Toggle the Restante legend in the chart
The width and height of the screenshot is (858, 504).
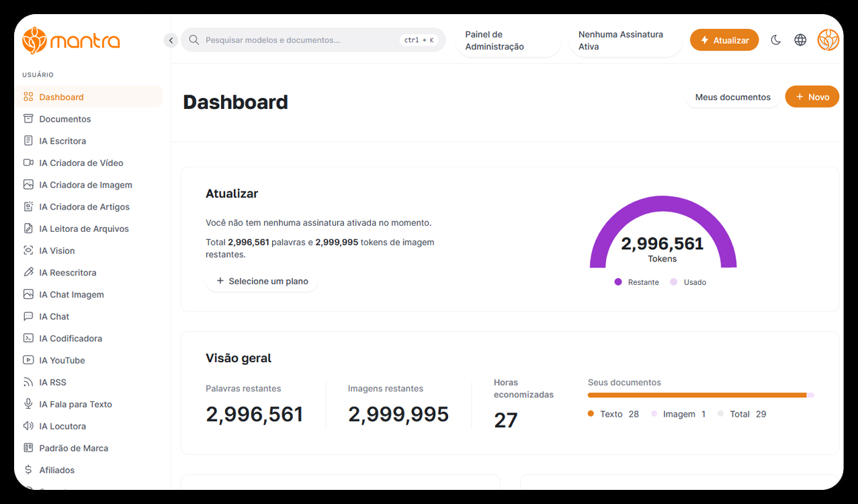(636, 282)
